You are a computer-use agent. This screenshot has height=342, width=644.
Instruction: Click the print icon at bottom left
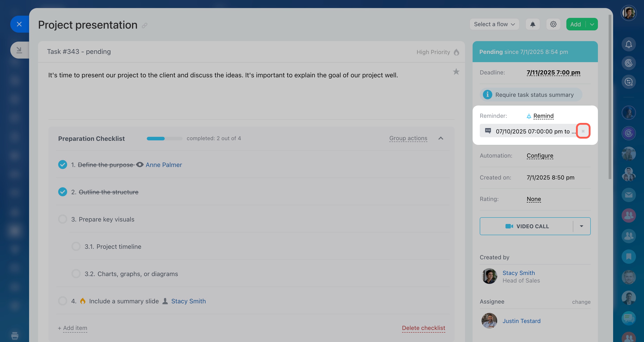pos(15,336)
